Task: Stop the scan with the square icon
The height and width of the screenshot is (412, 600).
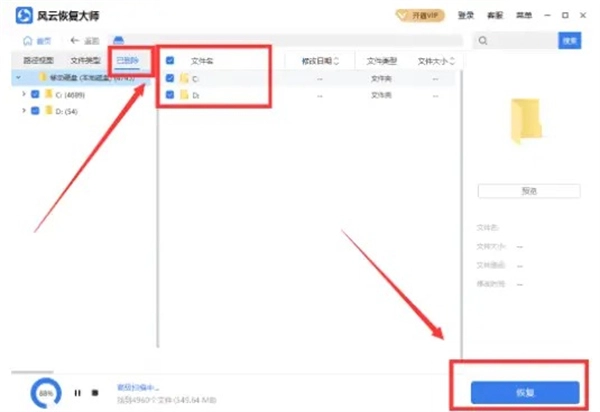Action: (x=95, y=392)
